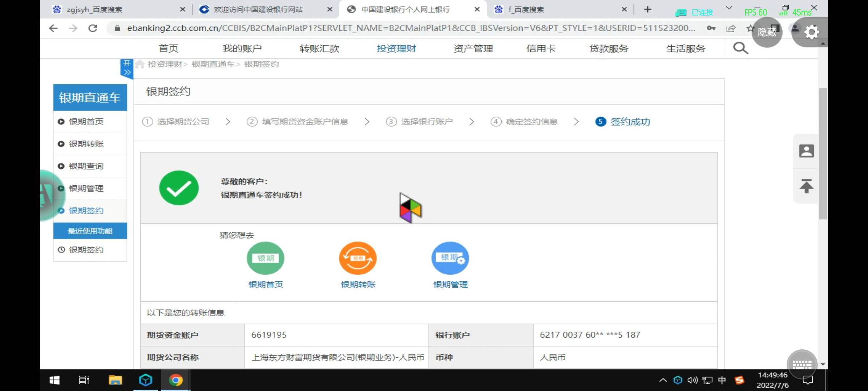Select 银期转账 in the left sidebar

[90, 144]
